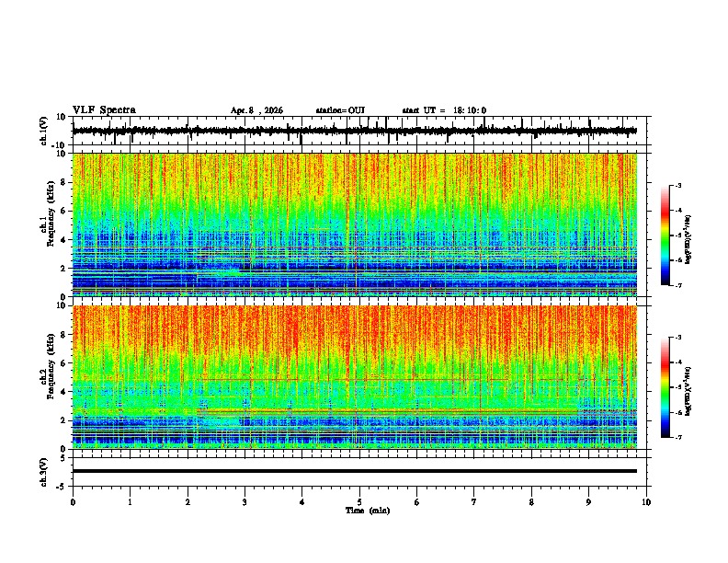Click the "5" tick on ch.3(V) axis
Image resolution: width=728 pixels, height=563 pixels.
point(63,458)
